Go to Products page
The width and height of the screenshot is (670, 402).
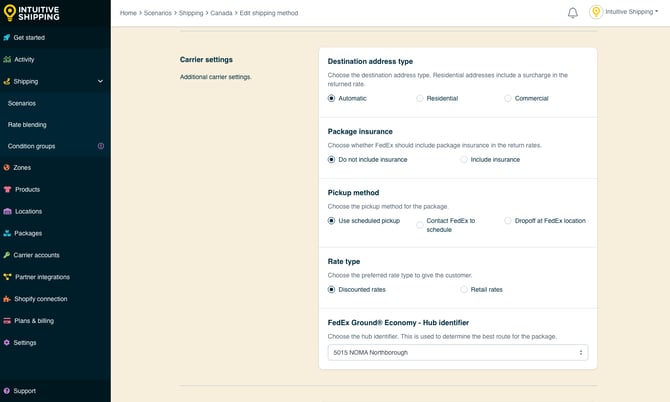point(27,189)
